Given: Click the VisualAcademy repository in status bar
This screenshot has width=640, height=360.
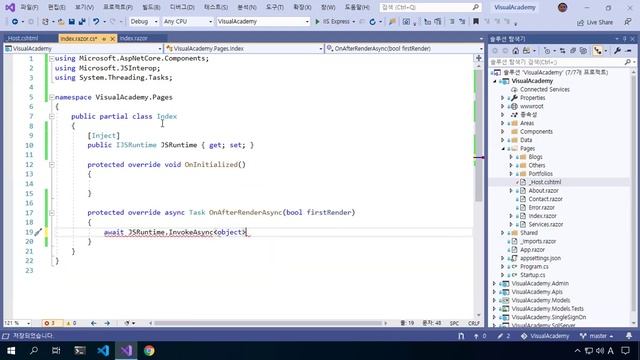Looking at the screenshot, I should [x=545, y=336].
